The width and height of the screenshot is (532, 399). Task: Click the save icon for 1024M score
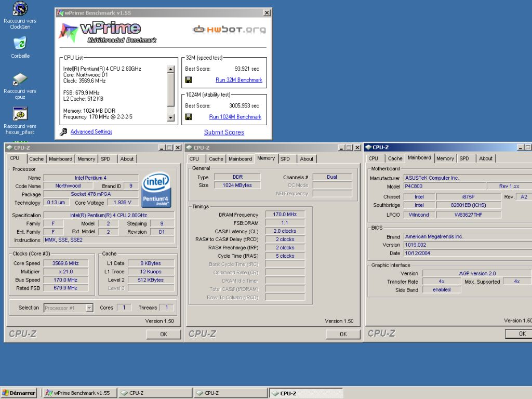coord(188,117)
